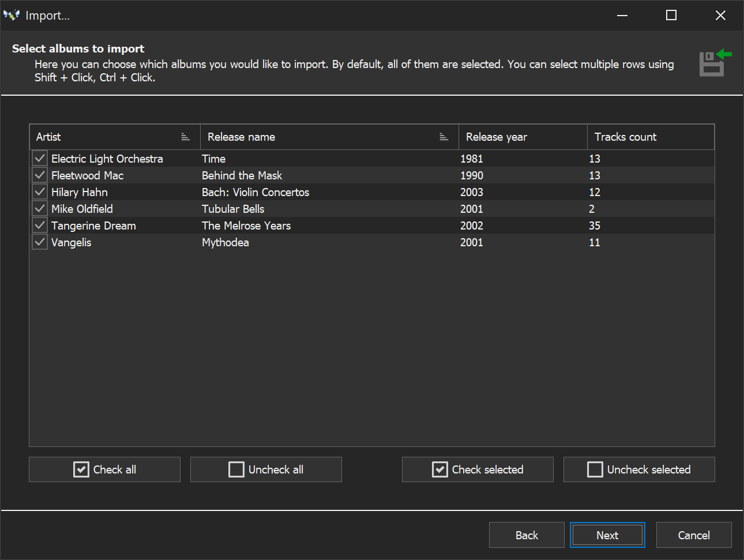This screenshot has height=560, width=744.
Task: Click the Check selected button
Action: (x=478, y=469)
